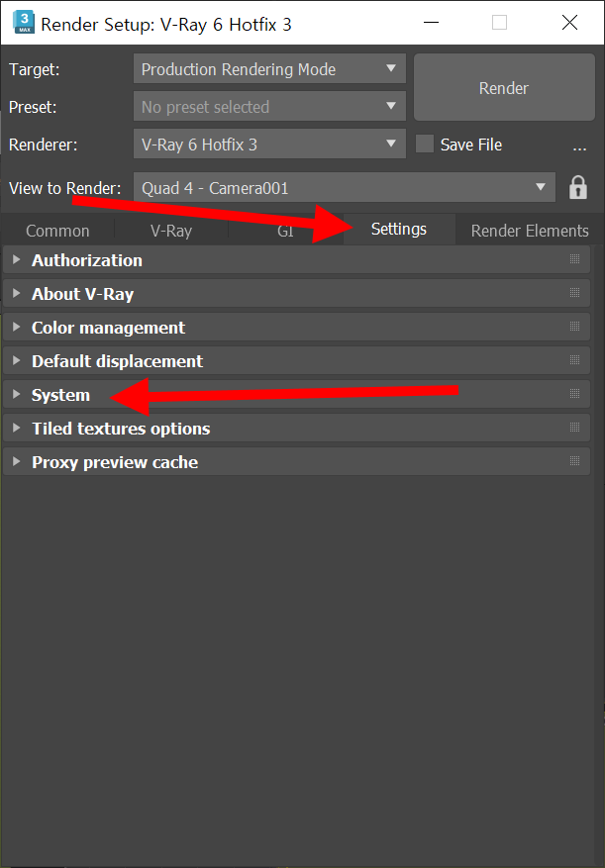Expand the Proxy preview cache rollout
Screen dimensions: 605x868
[x=296, y=461]
